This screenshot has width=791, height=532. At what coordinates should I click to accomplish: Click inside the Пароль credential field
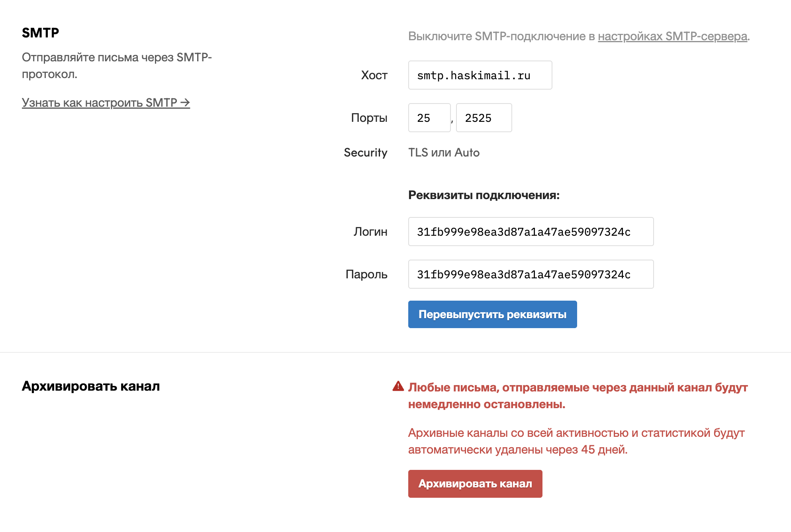point(531,274)
